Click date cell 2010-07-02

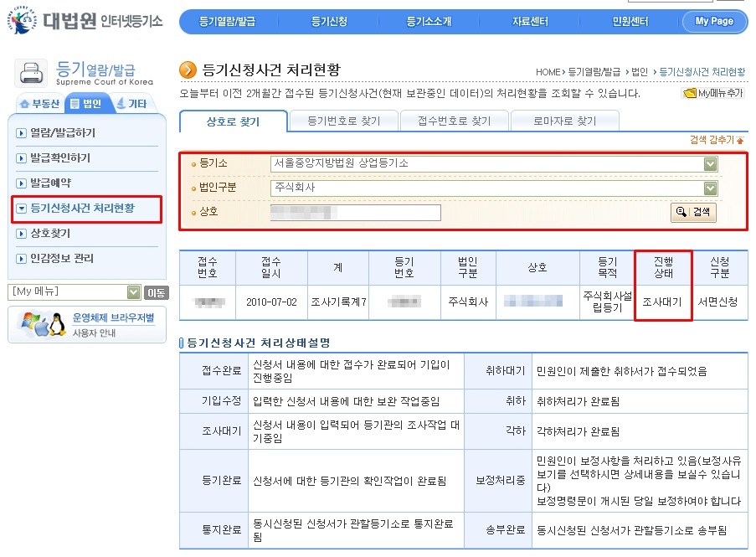pos(271,302)
